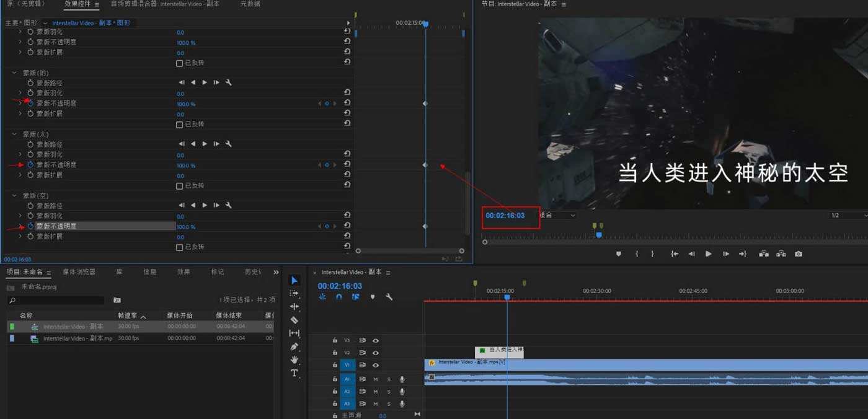Open the 适合 zoom level dropdown
The height and width of the screenshot is (419, 868).
[558, 215]
